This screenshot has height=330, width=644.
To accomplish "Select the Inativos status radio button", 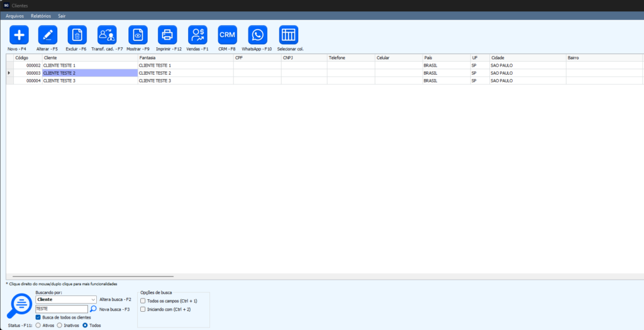I will [59, 325].
